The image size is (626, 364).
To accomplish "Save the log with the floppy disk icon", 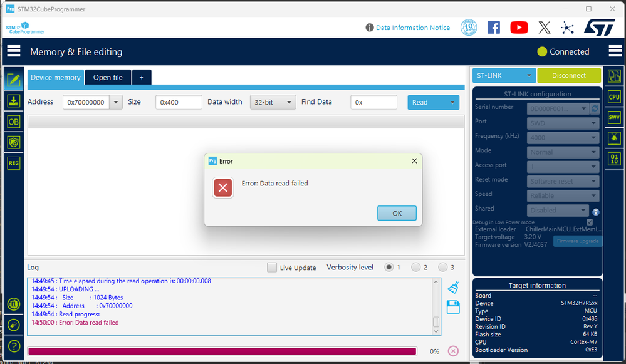I will tap(453, 307).
